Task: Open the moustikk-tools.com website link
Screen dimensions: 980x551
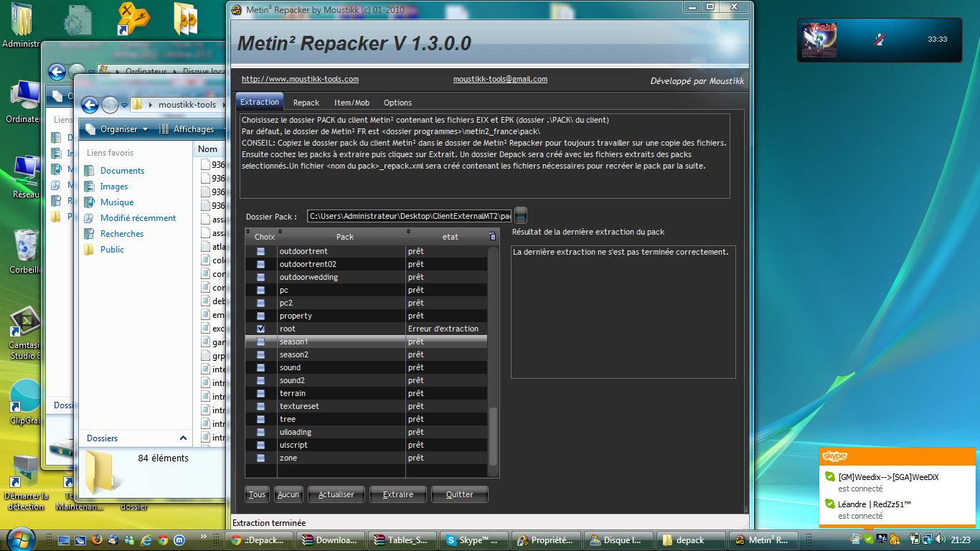Action: pos(300,79)
